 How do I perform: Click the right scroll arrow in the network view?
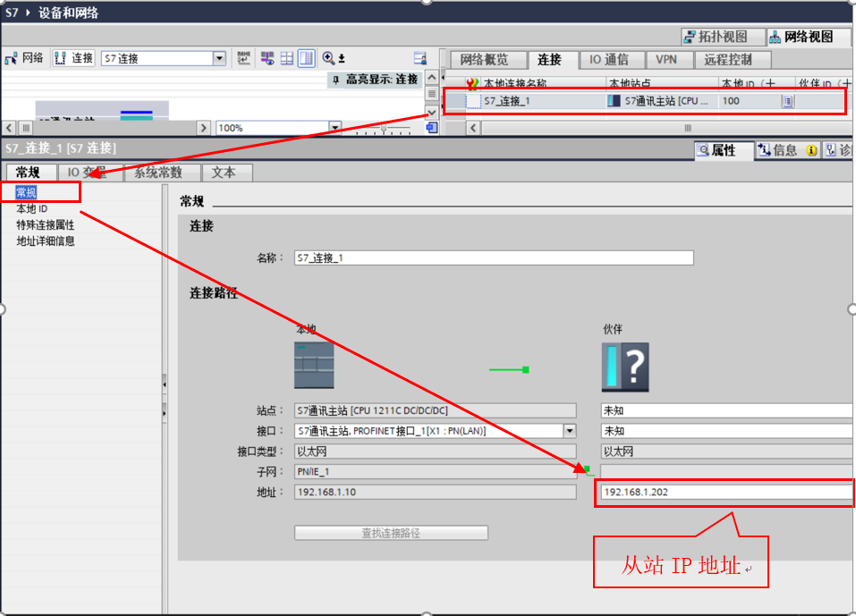(204, 128)
